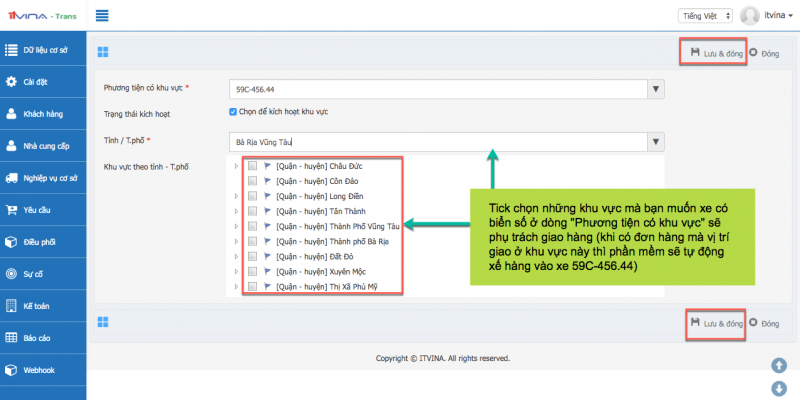Click the hamburger menu icon in header
Viewport: 800px width, 400px height.
click(x=103, y=16)
